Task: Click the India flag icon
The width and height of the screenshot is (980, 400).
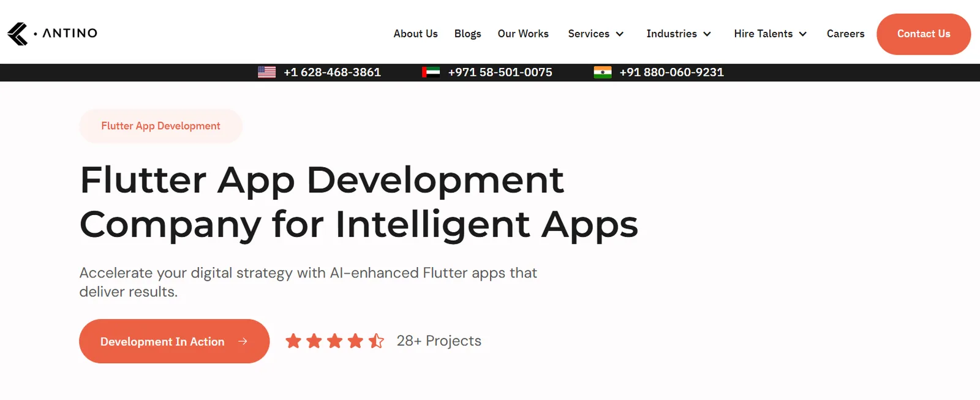Action: [603, 72]
